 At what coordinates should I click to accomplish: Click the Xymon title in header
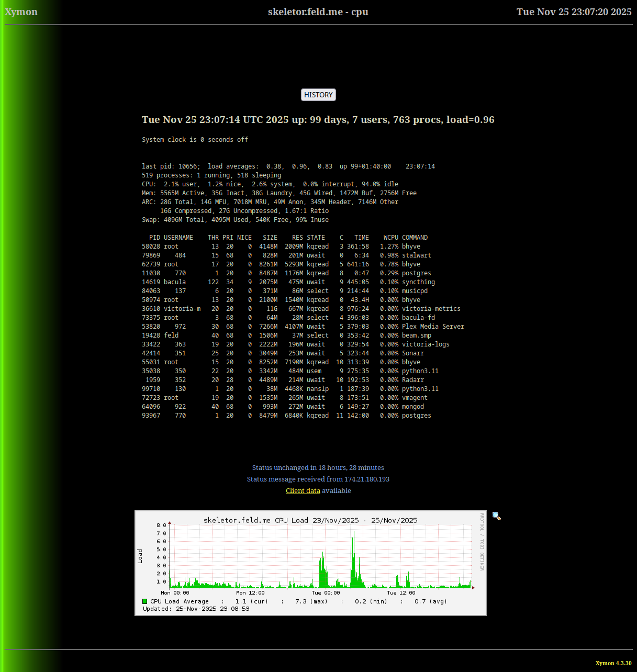21,12
